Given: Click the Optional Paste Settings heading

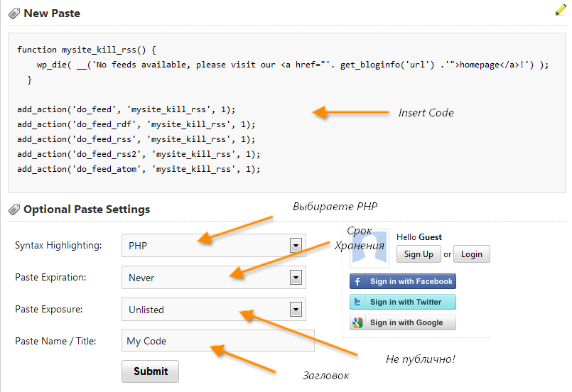Looking at the screenshot, I should (x=87, y=209).
